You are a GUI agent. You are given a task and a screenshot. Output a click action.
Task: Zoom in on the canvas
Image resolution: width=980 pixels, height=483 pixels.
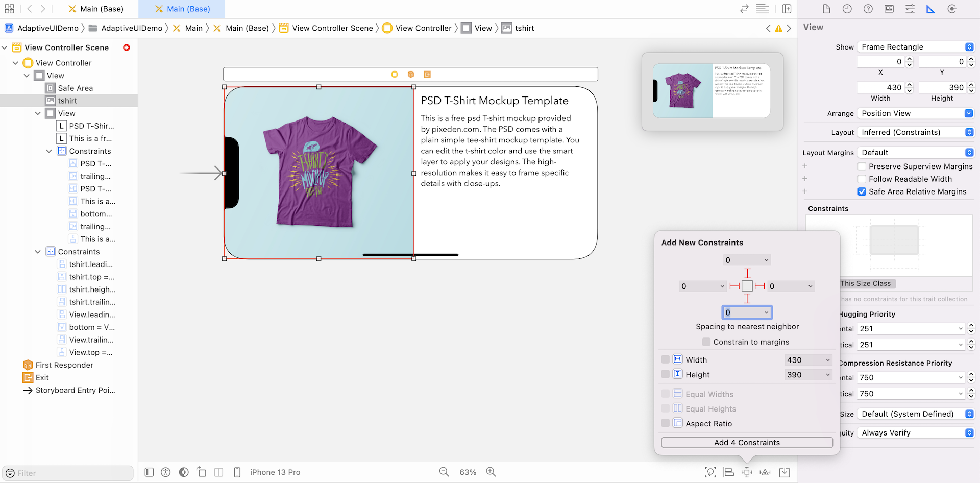[x=491, y=472]
